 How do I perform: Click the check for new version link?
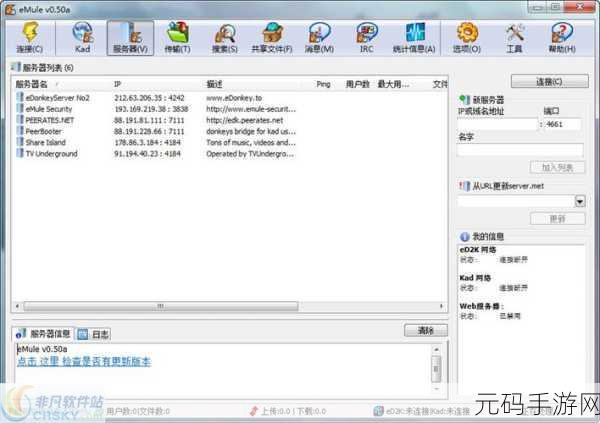point(84,362)
